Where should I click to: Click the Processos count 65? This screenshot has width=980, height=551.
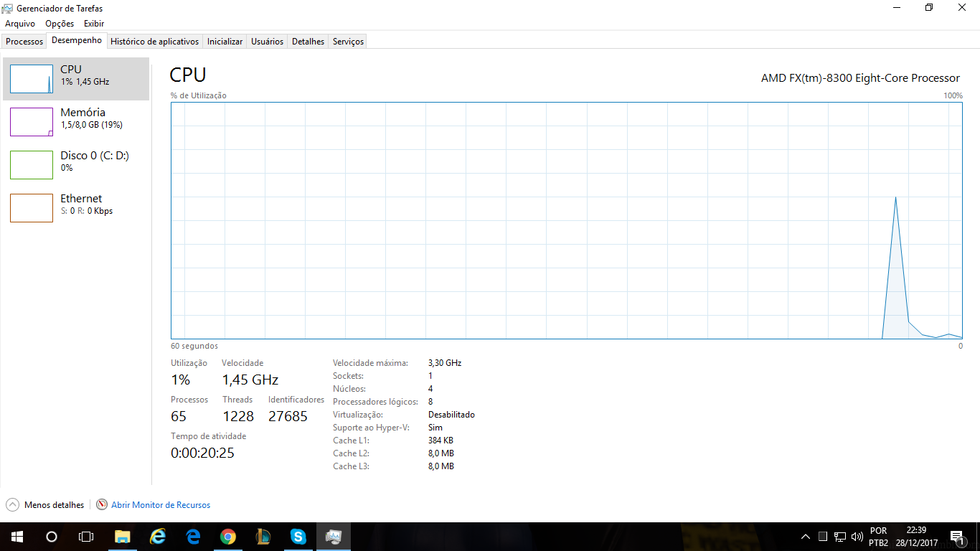pos(179,416)
